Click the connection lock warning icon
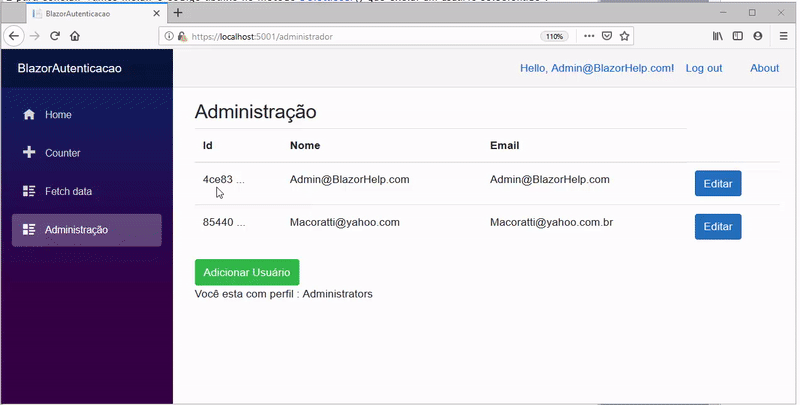The image size is (800, 405). 182,37
